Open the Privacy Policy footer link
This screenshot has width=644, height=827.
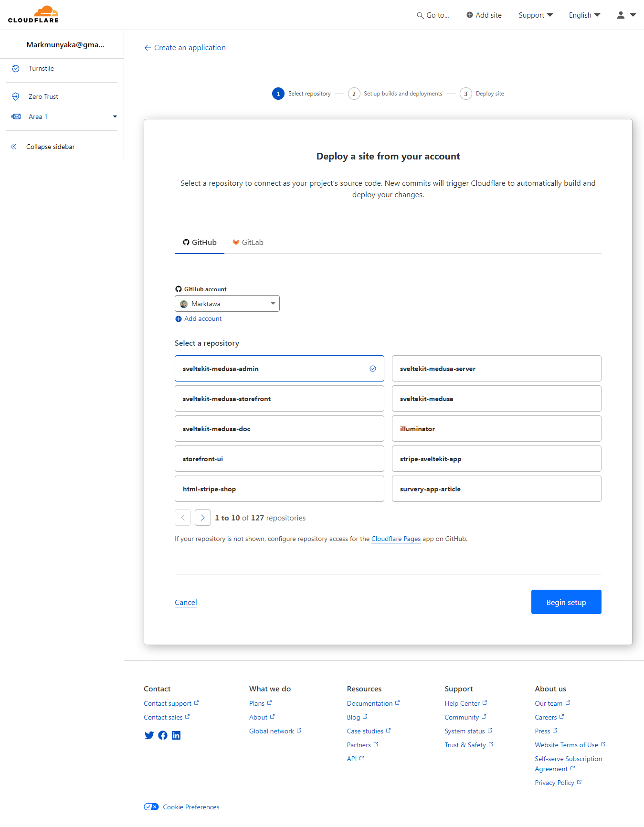(558, 783)
